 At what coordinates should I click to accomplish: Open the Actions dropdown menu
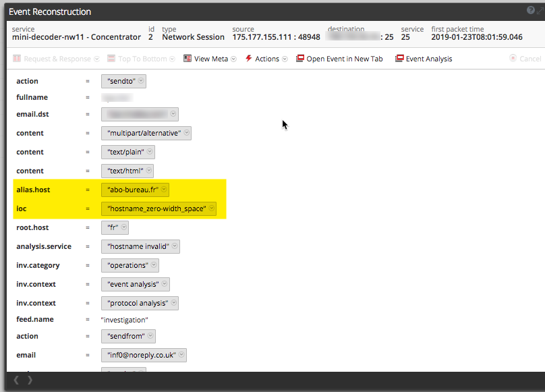[x=284, y=59]
